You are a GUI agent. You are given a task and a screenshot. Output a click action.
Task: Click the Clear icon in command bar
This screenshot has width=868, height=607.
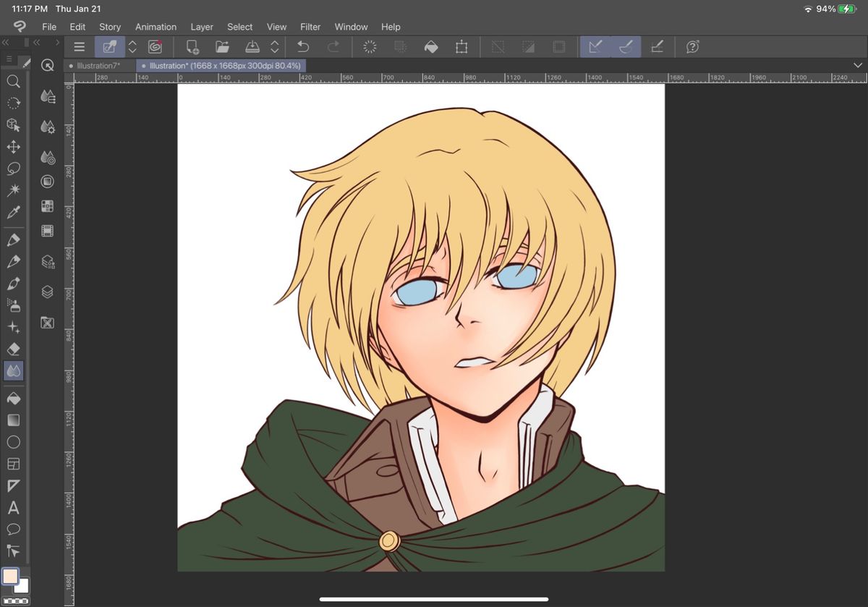click(x=370, y=47)
